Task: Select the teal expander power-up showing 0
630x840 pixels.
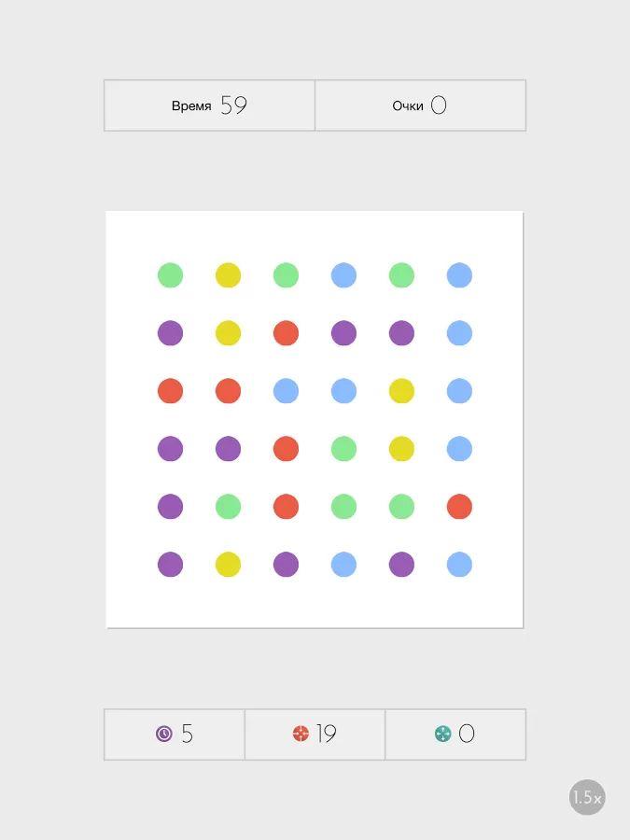Action: [455, 734]
